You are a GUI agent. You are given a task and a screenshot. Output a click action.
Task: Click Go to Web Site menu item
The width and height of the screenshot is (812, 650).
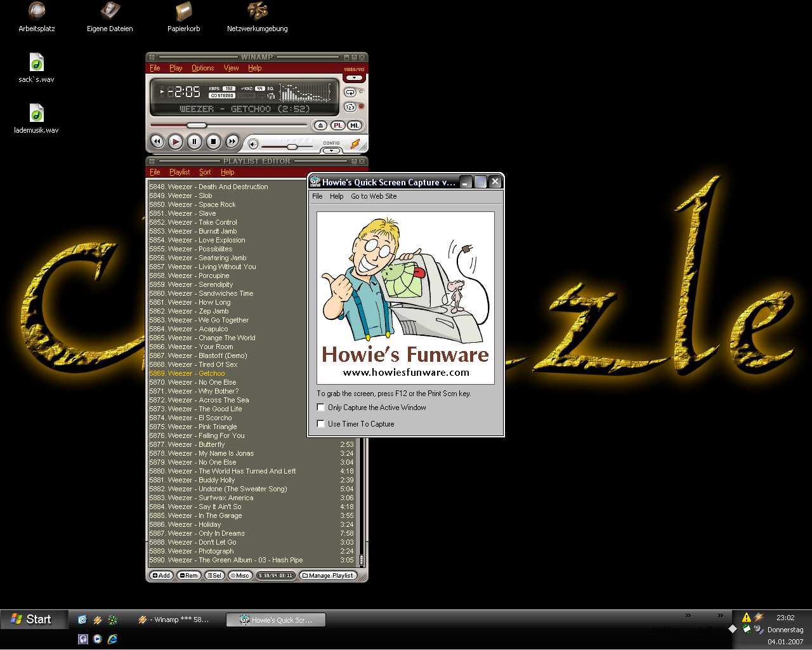pyautogui.click(x=374, y=196)
